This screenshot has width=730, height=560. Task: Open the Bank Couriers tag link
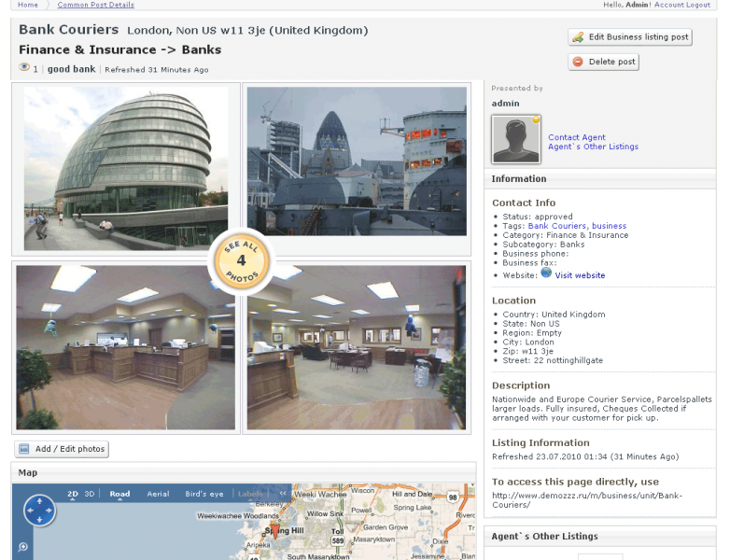pyautogui.click(x=557, y=226)
